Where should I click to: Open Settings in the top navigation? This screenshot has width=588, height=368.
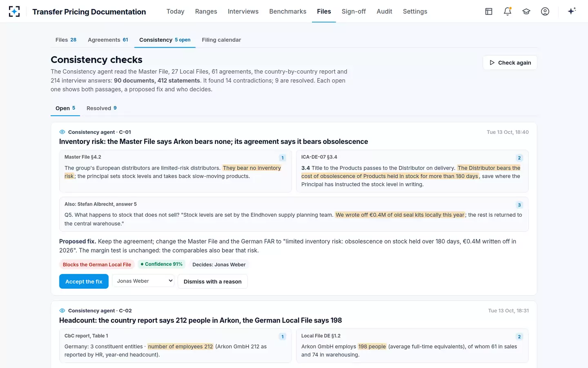point(415,11)
